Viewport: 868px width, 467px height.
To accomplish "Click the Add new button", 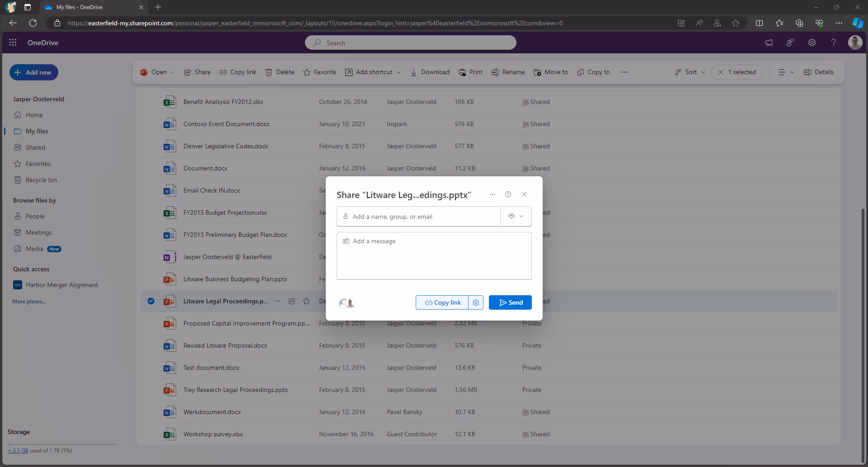I will click(x=34, y=72).
